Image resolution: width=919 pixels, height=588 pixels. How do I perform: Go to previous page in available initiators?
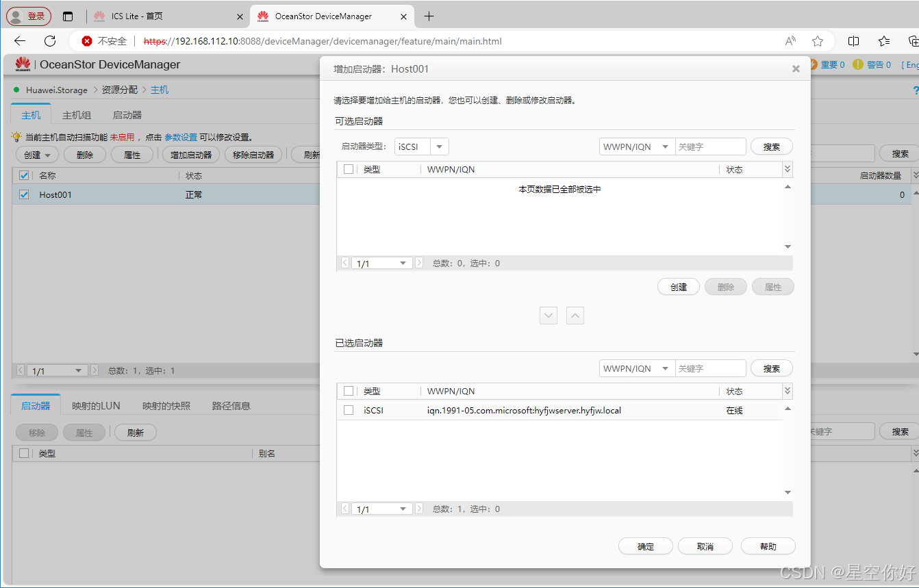(x=345, y=263)
